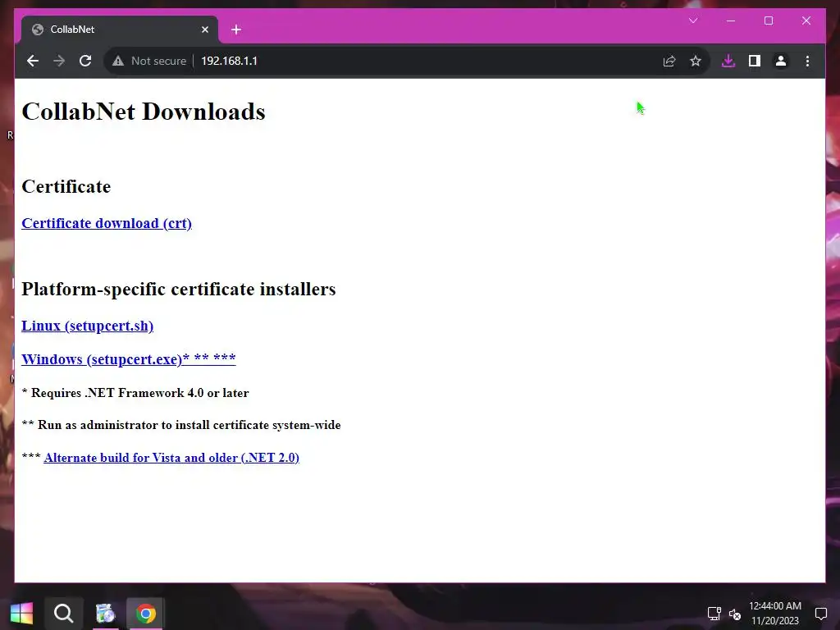Open the tab search dropdown chevron

[693, 21]
